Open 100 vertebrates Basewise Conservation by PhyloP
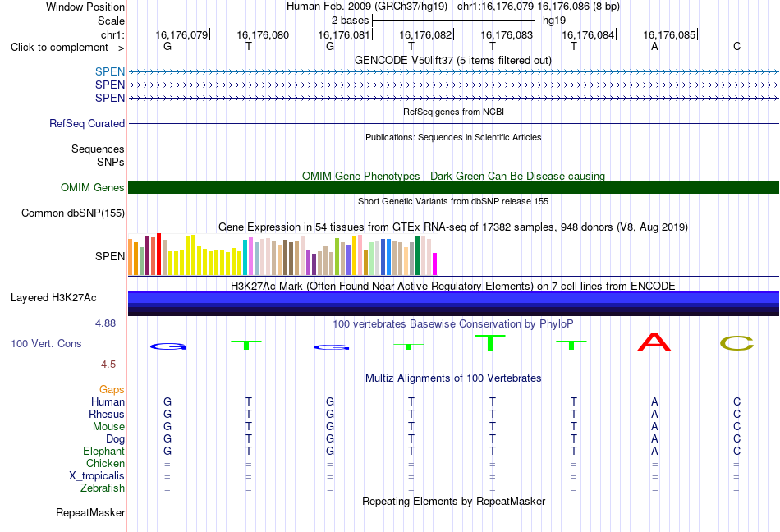The height and width of the screenshot is (532, 780). point(453,323)
